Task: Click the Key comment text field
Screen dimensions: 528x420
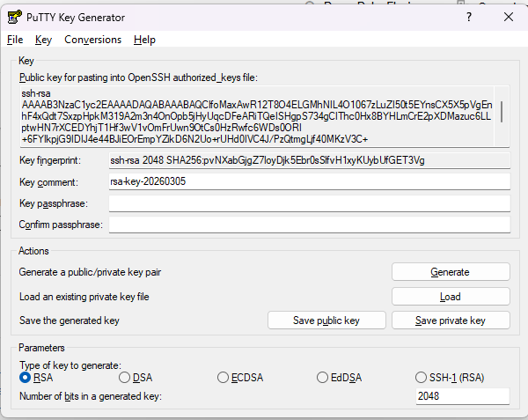Action: pyautogui.click(x=308, y=181)
